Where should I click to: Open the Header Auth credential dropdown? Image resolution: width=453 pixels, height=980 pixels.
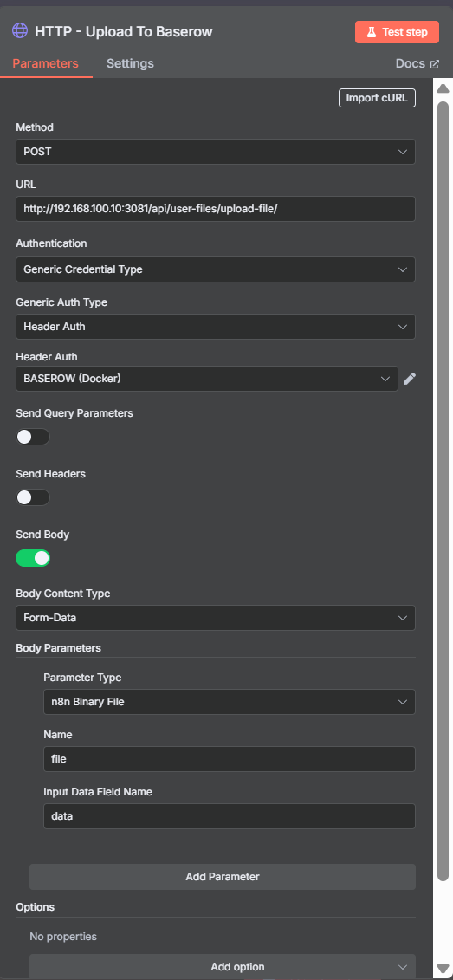(x=207, y=379)
